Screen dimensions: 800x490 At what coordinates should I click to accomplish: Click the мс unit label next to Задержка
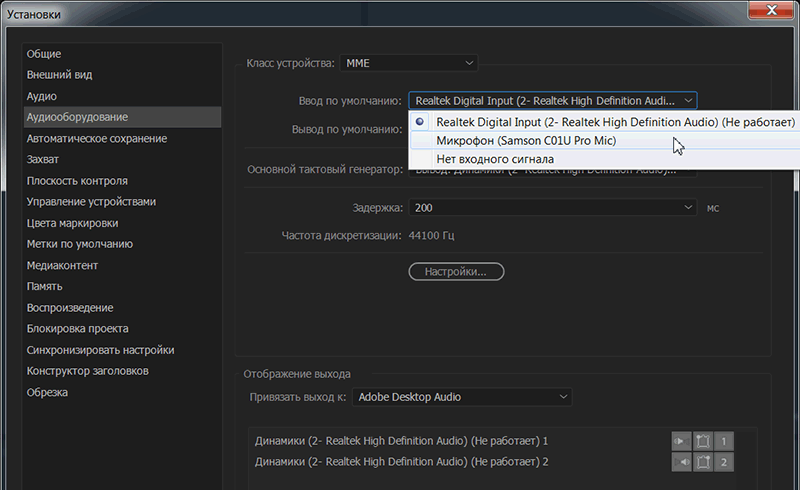(713, 208)
